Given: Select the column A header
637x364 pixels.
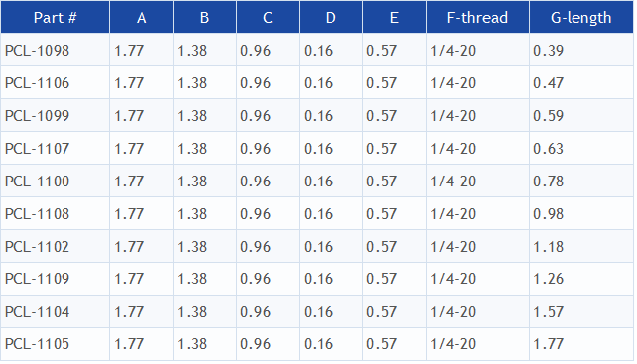Looking at the screenshot, I should point(141,17).
